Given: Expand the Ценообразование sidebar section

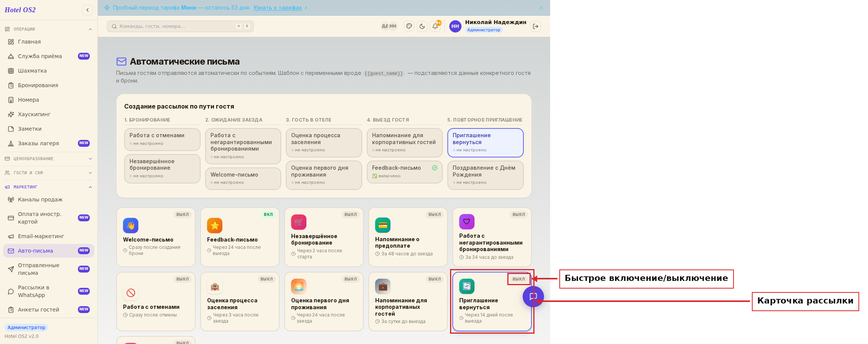Looking at the screenshot, I should coord(49,159).
